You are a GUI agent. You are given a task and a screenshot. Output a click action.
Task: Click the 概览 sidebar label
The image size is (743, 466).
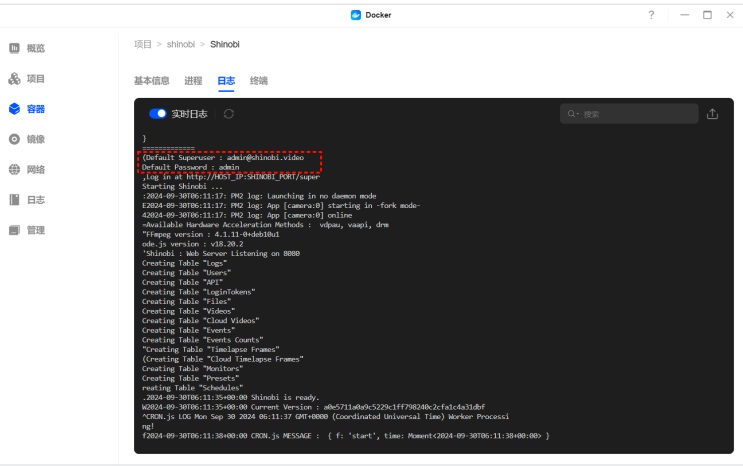tap(36, 48)
